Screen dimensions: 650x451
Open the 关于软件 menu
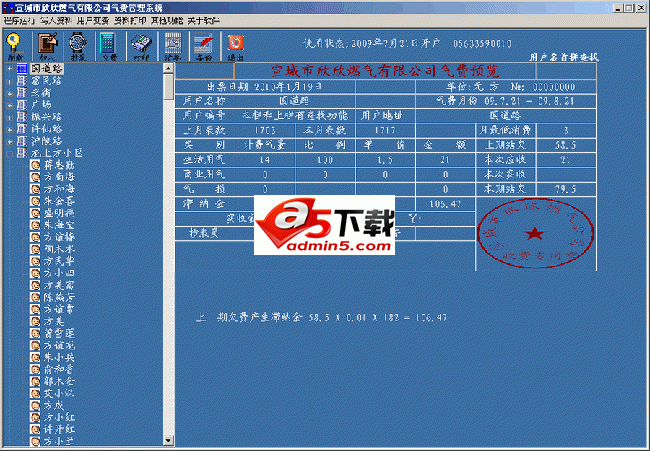[x=204, y=20]
